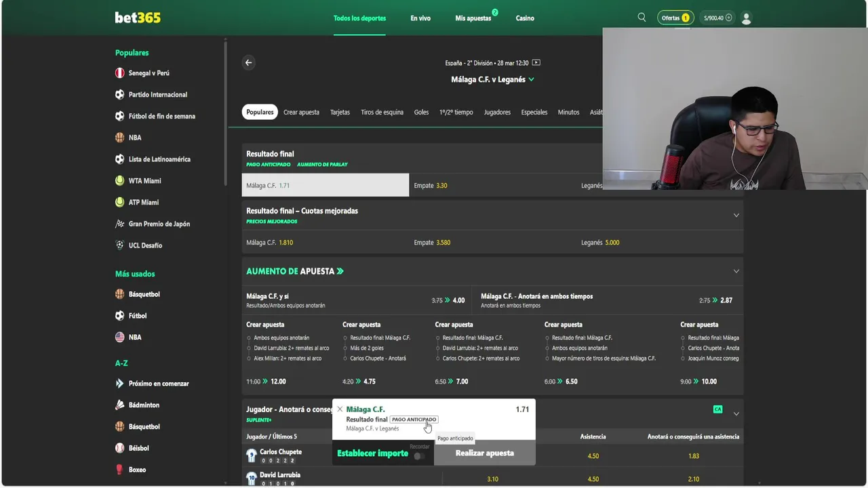Select Anotará en ambos tiempos boost 2.87
This screenshot has width=868, height=488.
point(607,300)
